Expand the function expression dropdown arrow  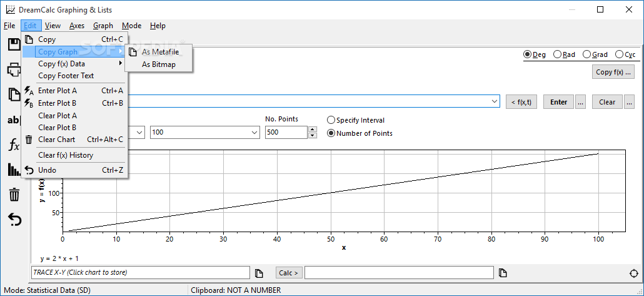point(494,101)
